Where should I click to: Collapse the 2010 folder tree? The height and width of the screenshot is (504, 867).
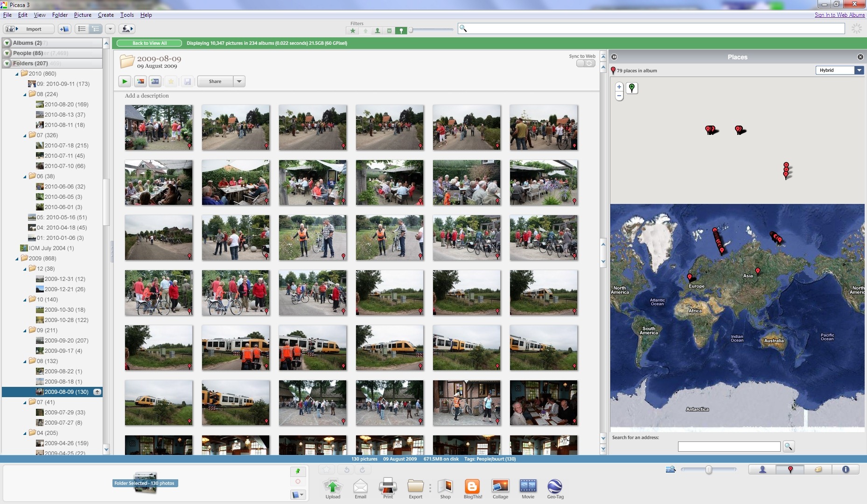click(x=17, y=74)
